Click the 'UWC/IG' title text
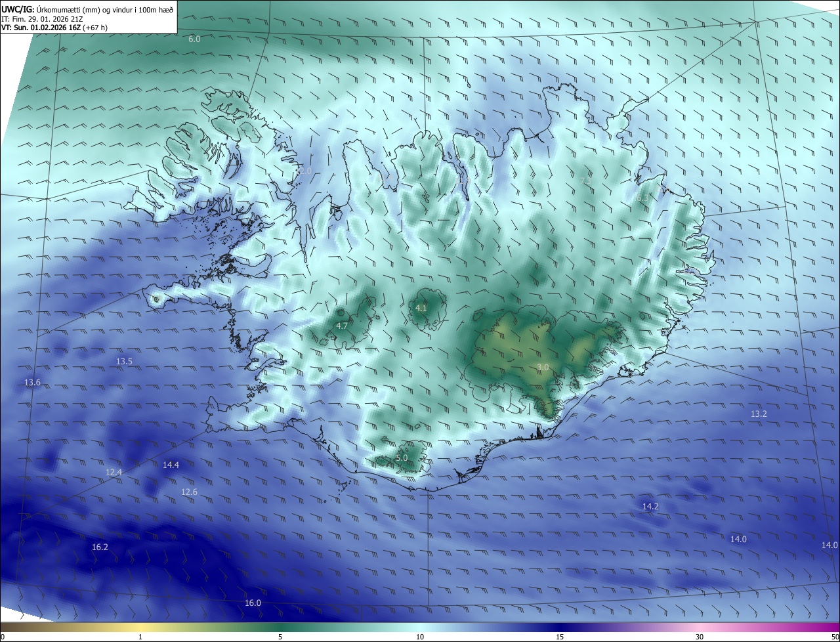The image size is (840, 642). pyautogui.click(x=18, y=9)
